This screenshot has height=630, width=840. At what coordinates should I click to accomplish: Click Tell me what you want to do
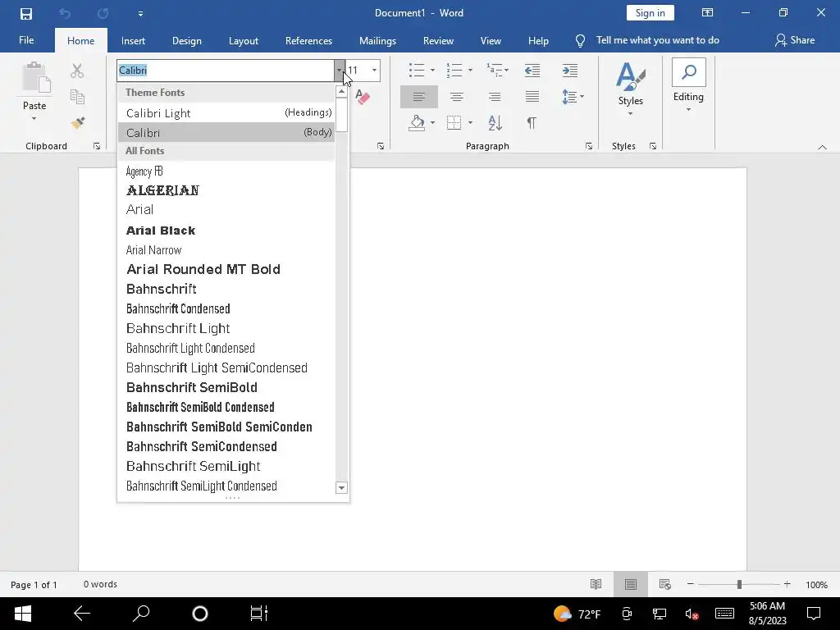click(x=657, y=40)
